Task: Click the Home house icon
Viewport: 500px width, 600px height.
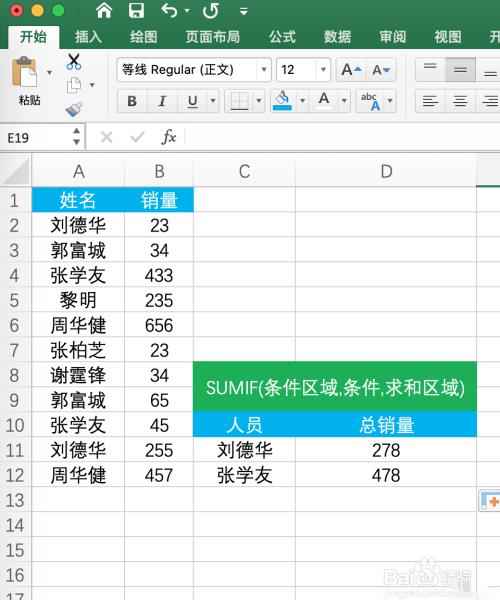Action: pyautogui.click(x=104, y=10)
